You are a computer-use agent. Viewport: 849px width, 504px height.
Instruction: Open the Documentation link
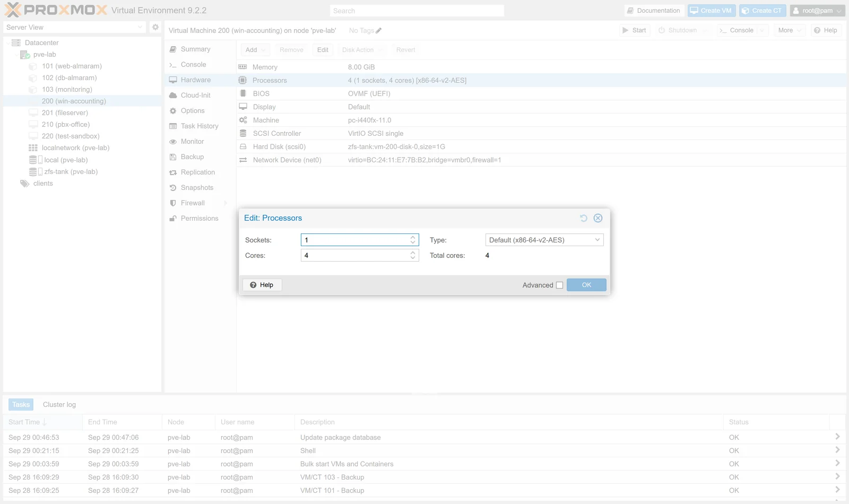(x=653, y=11)
